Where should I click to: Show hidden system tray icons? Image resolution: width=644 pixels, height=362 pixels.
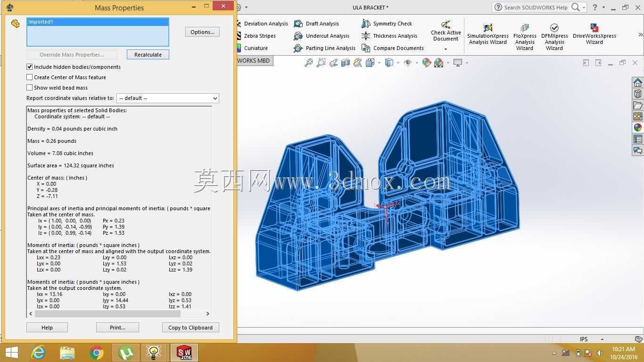(x=554, y=353)
